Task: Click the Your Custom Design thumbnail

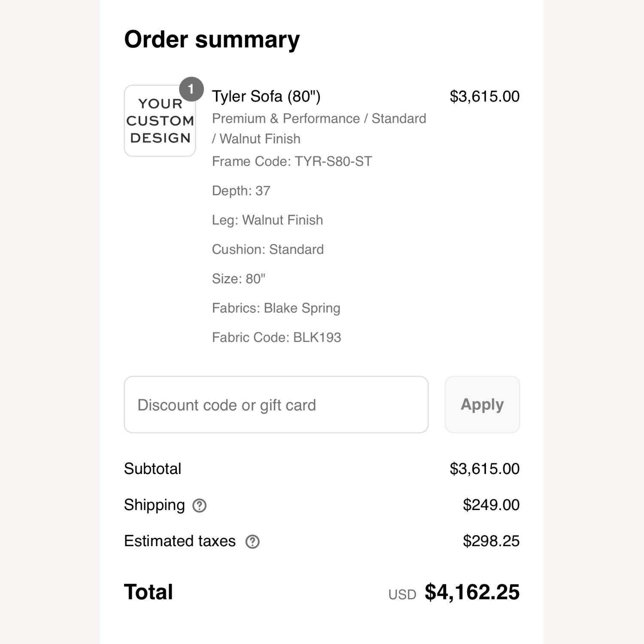Action: [160, 121]
